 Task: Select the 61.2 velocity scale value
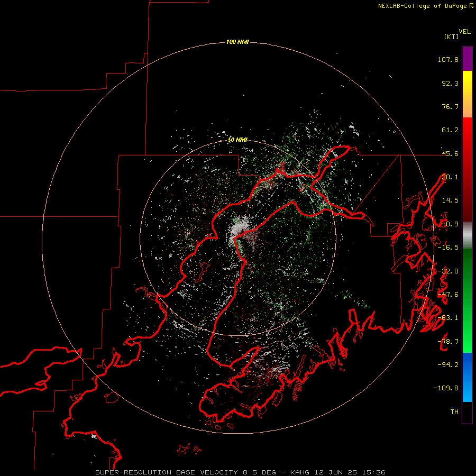point(450,130)
